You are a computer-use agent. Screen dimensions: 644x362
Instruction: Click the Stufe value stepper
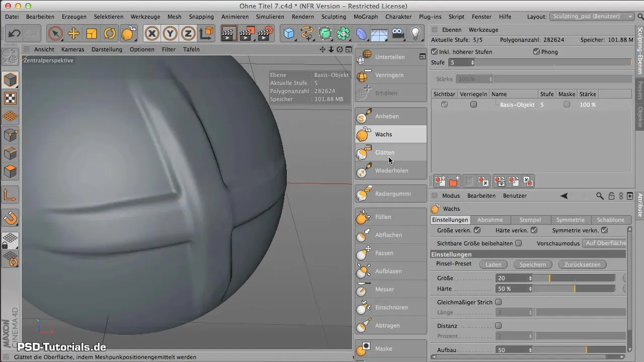pyautogui.click(x=472, y=62)
